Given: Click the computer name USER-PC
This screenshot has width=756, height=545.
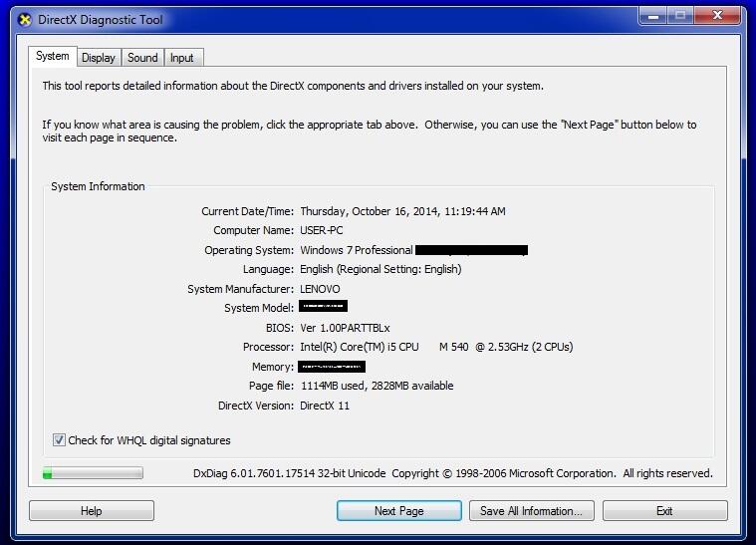Looking at the screenshot, I should 322,230.
